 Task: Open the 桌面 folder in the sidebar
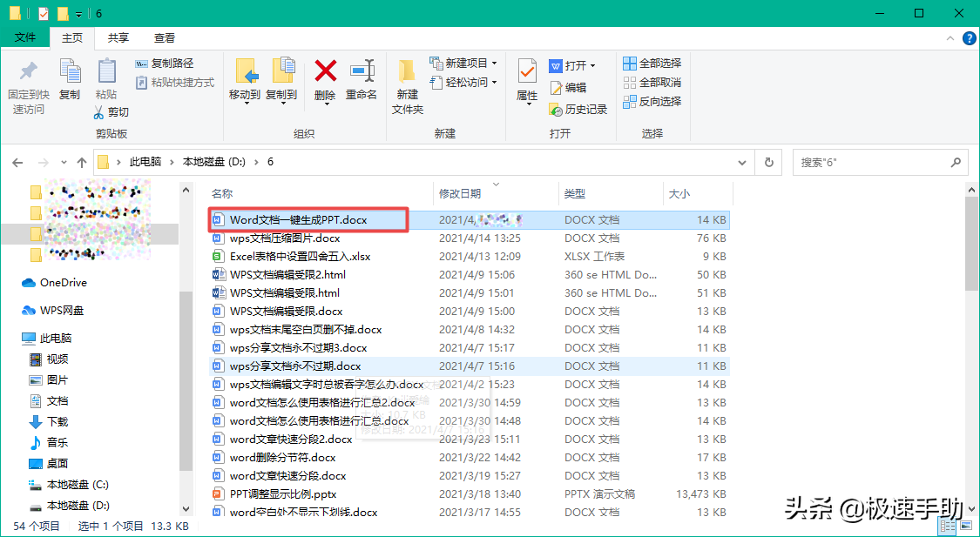click(x=50, y=463)
